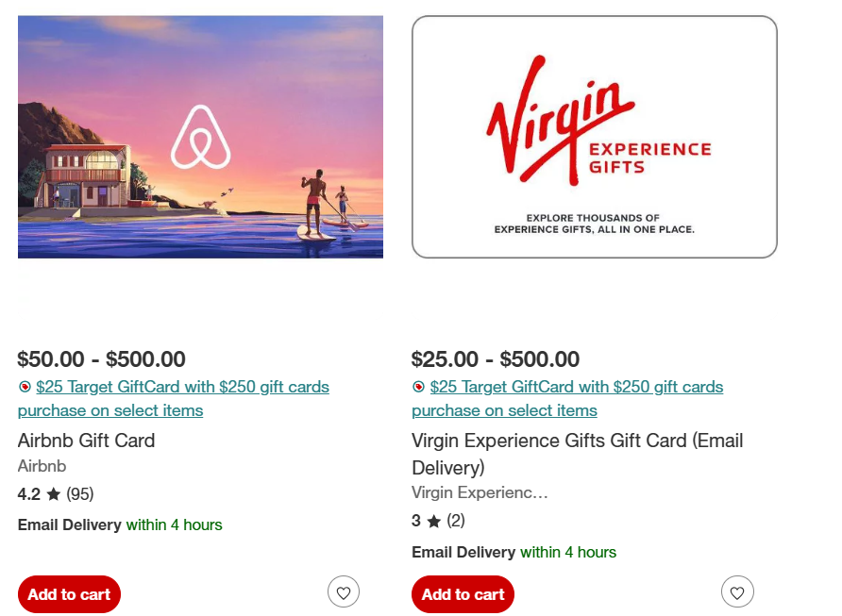The height and width of the screenshot is (616, 842).
Task: Add Virgin Experience Gifts card to cart
Action: pos(463,594)
